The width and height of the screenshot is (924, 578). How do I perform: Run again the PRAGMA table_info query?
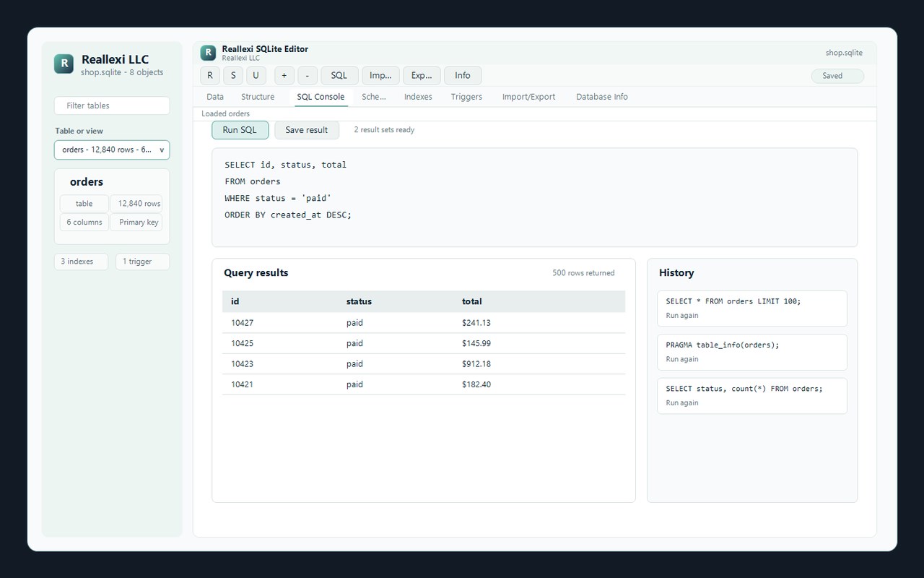click(x=682, y=359)
